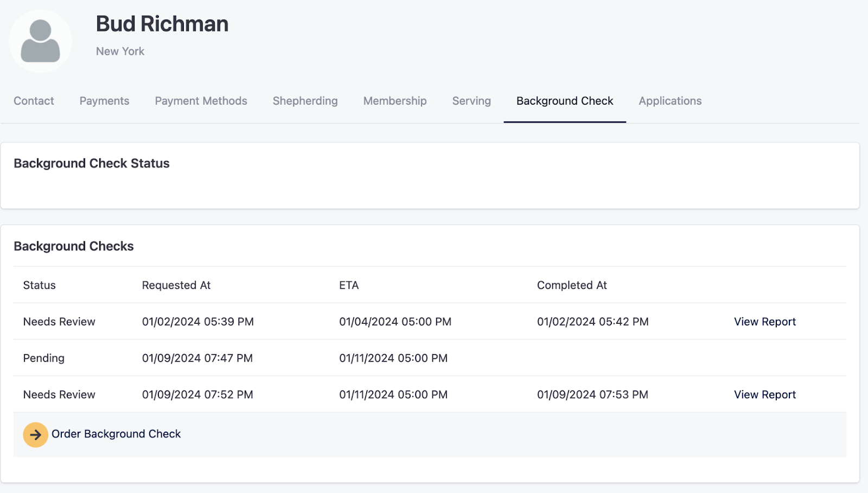The image size is (868, 493).
Task: Click the Background Check Status heading
Action: 92,163
